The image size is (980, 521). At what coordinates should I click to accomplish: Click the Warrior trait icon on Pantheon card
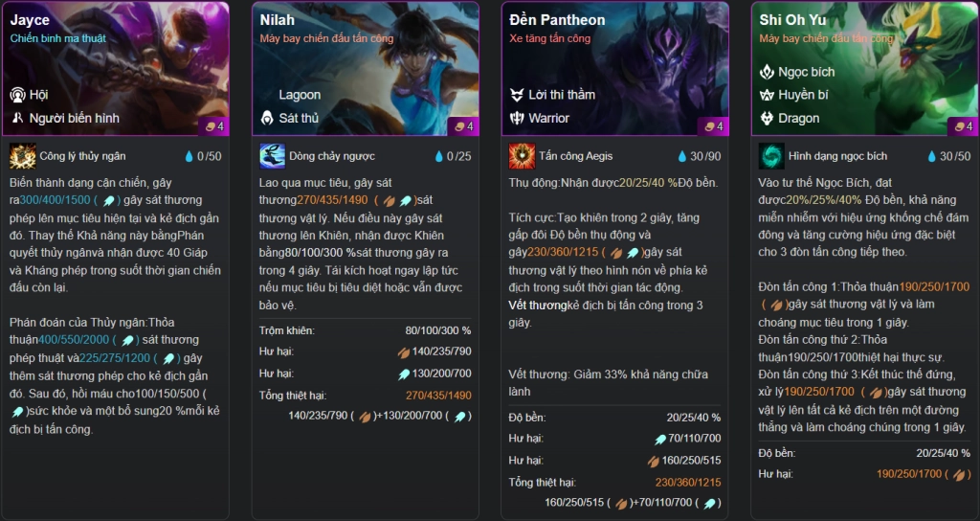coord(517,118)
